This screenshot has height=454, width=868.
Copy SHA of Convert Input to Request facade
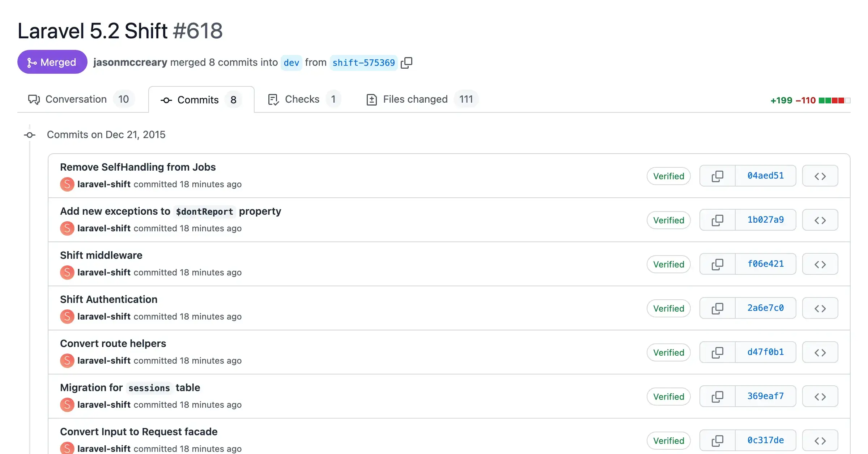tap(718, 440)
